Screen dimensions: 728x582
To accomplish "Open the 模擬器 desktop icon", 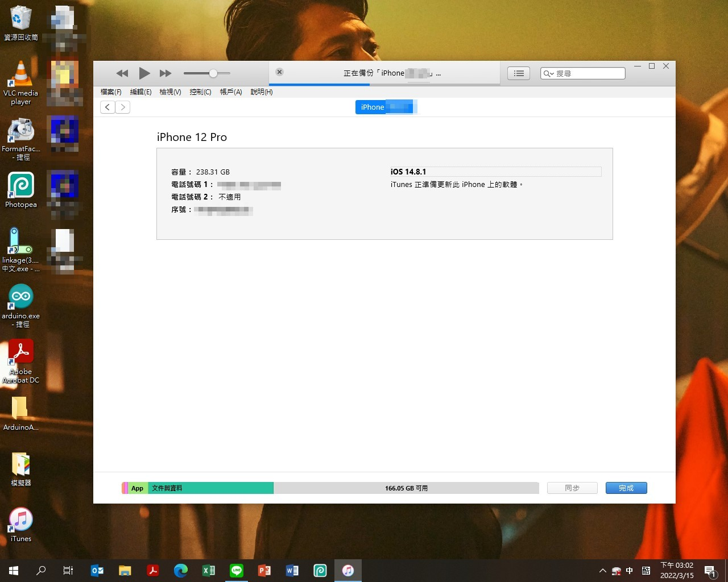I will pos(21,469).
